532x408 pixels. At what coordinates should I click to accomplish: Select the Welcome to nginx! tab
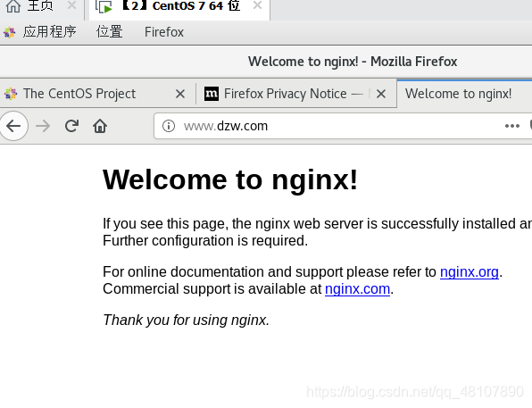[x=464, y=94]
